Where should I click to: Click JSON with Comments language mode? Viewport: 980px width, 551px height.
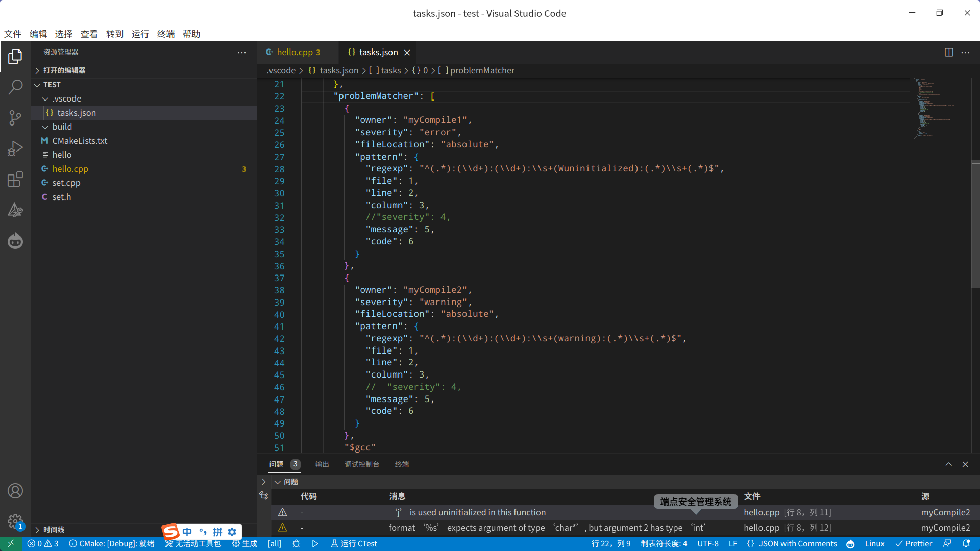pyautogui.click(x=797, y=544)
